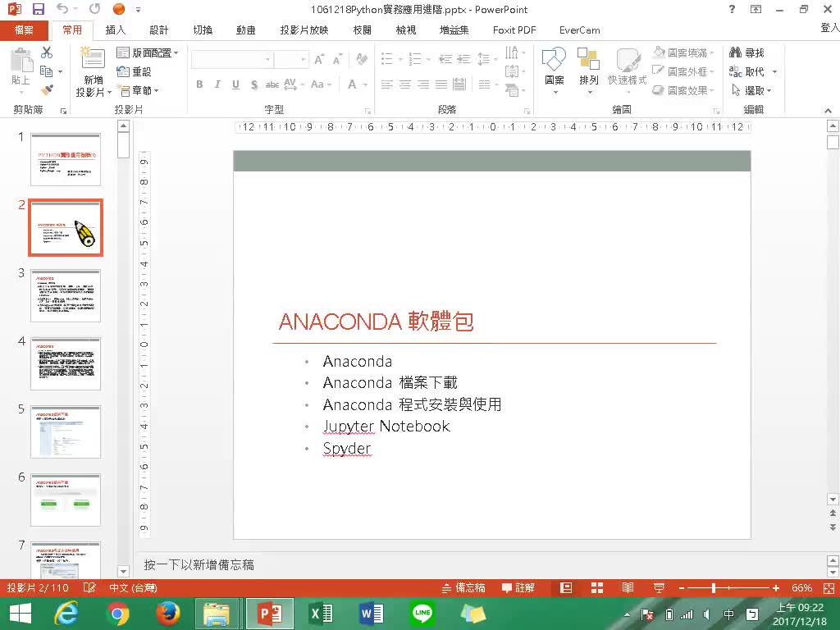Open the Foxit PDF tab

point(514,30)
